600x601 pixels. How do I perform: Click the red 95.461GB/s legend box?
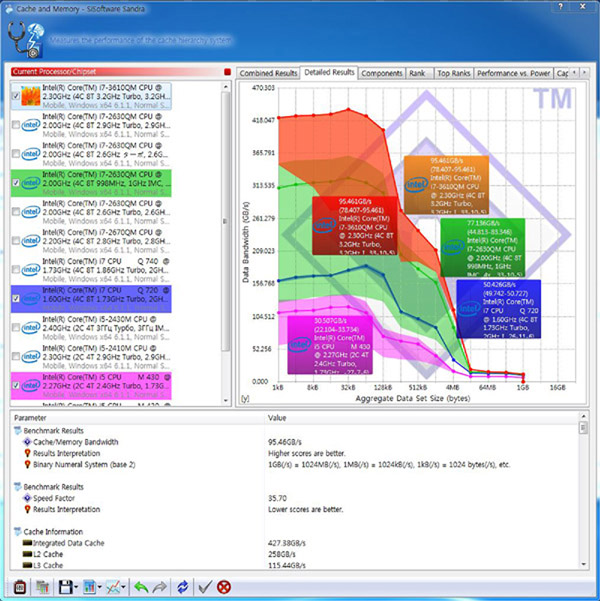pos(355,225)
